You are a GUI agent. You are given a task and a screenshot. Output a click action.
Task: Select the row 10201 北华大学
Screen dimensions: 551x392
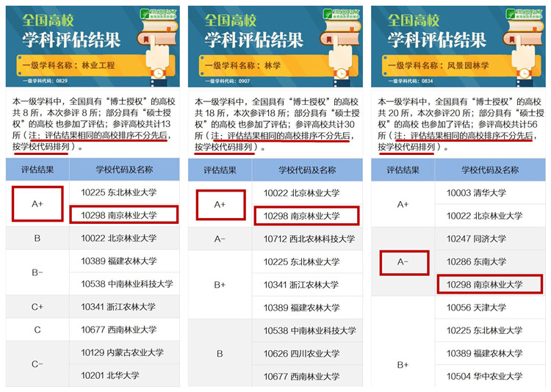point(110,375)
